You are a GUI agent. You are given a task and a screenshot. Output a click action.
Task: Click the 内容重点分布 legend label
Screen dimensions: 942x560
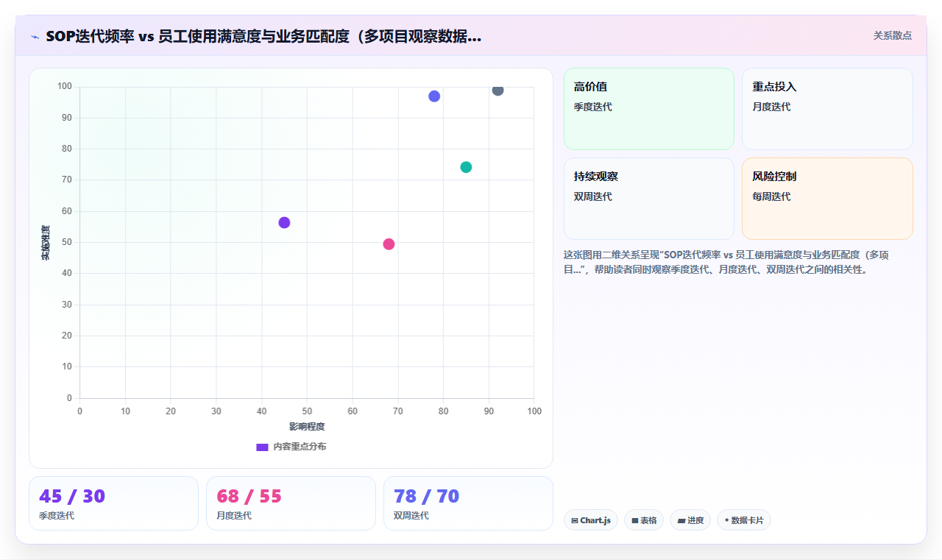pyautogui.click(x=300, y=447)
